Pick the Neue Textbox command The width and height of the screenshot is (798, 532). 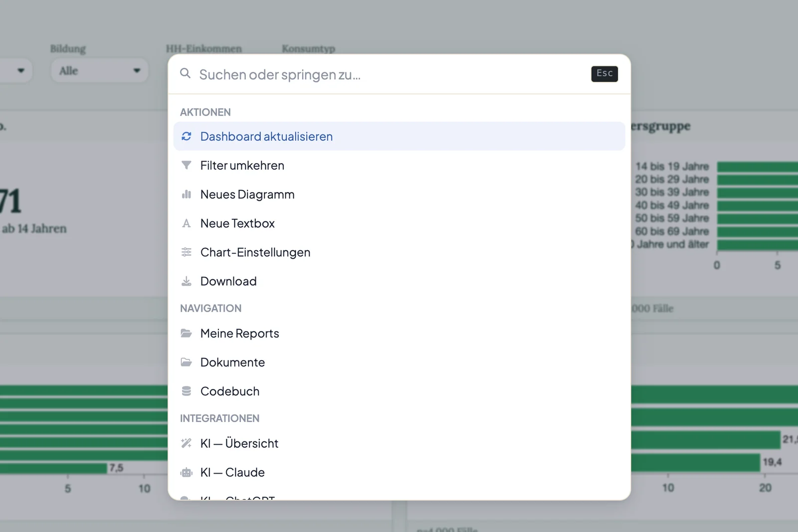tap(399, 223)
